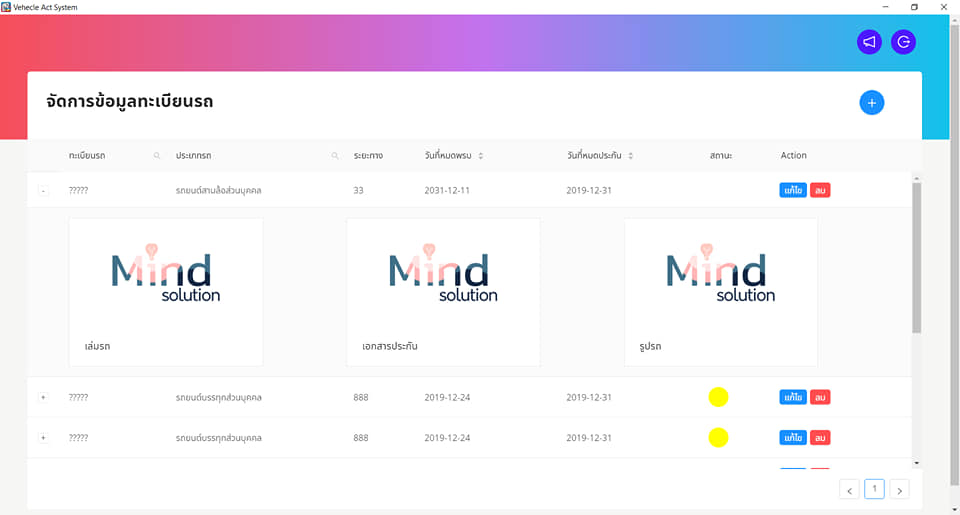Sort the table by วันที่หมดพรบ

coord(480,156)
